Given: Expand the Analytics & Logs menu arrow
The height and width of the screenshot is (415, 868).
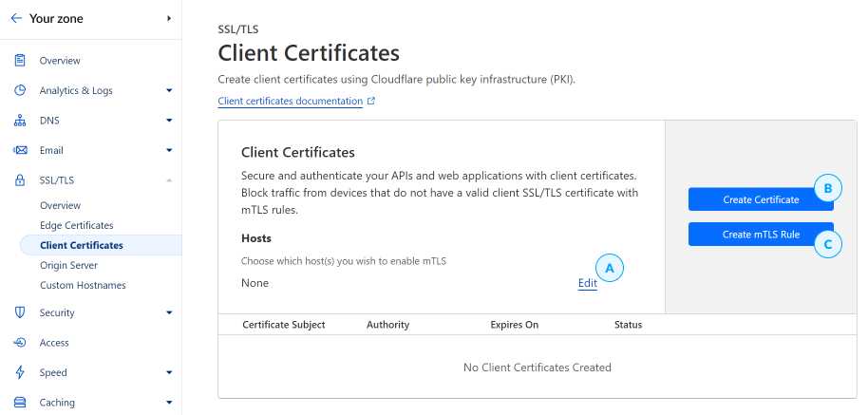Looking at the screenshot, I should [169, 90].
